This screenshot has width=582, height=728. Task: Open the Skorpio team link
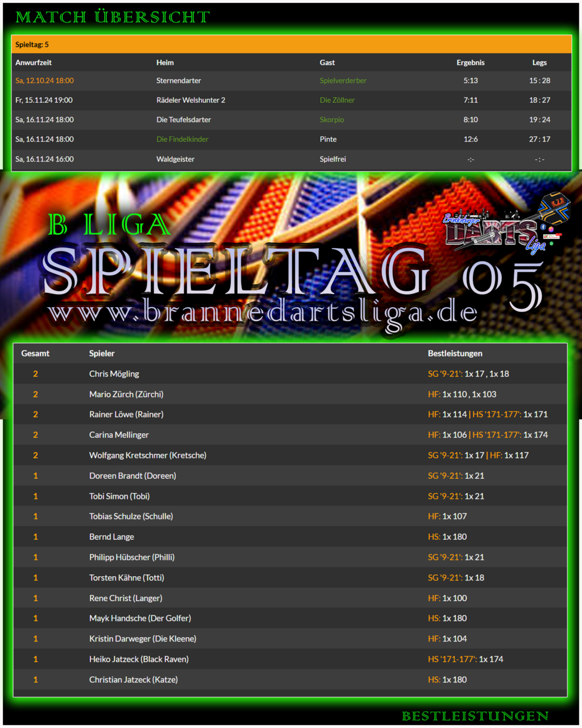point(332,120)
